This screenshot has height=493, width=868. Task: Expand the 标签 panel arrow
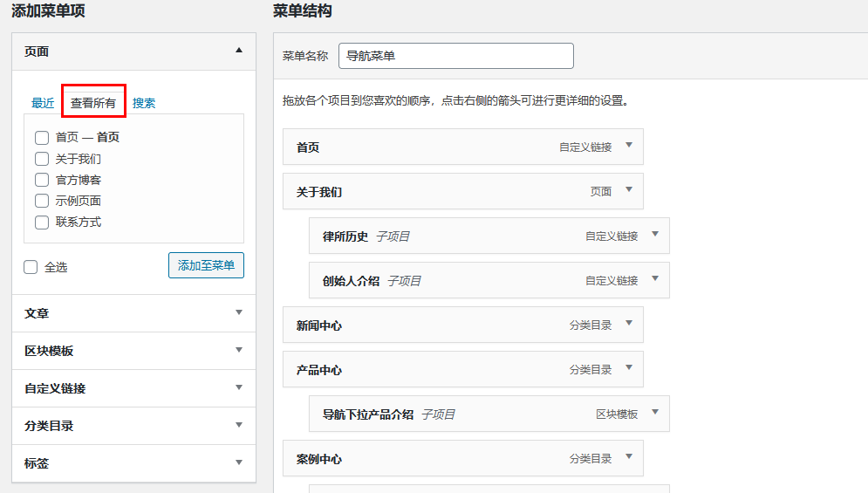pyautogui.click(x=238, y=462)
